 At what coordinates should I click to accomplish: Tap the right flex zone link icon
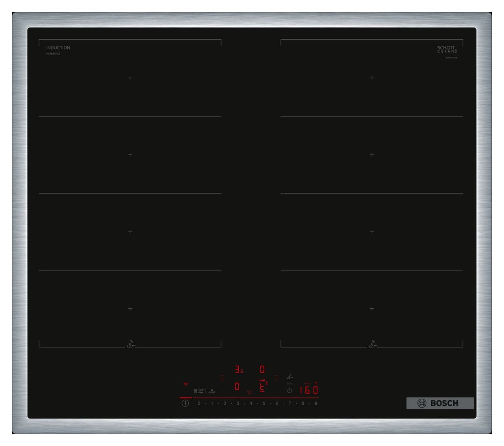pyautogui.click(x=276, y=378)
